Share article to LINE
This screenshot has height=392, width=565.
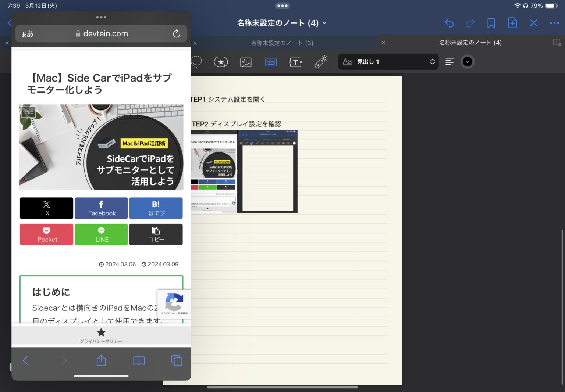101,234
